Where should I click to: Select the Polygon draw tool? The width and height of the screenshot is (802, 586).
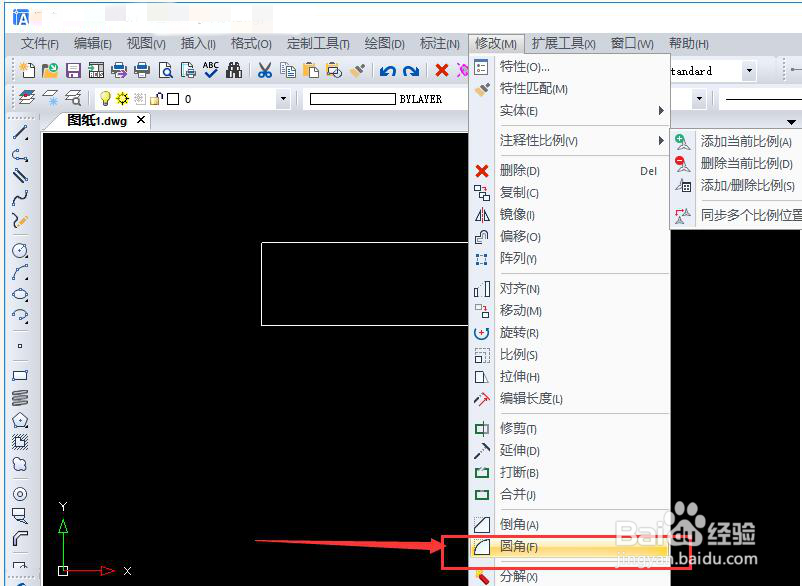[x=20, y=420]
